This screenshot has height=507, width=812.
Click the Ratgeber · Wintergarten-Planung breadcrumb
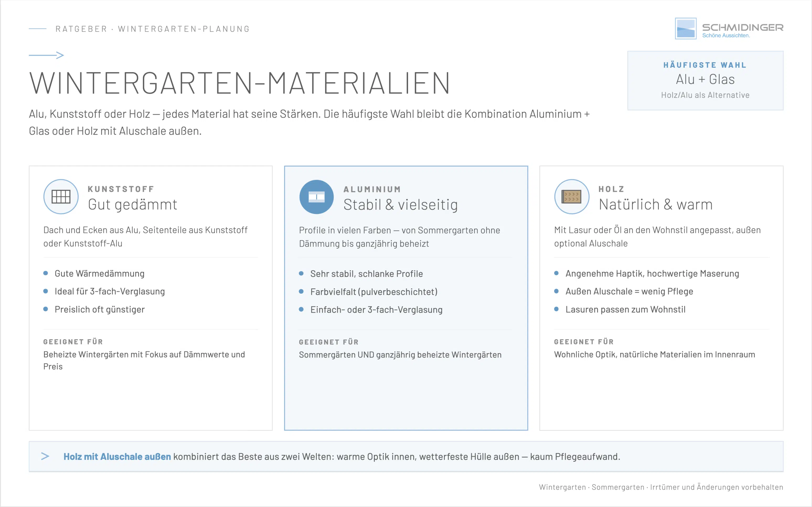(153, 29)
